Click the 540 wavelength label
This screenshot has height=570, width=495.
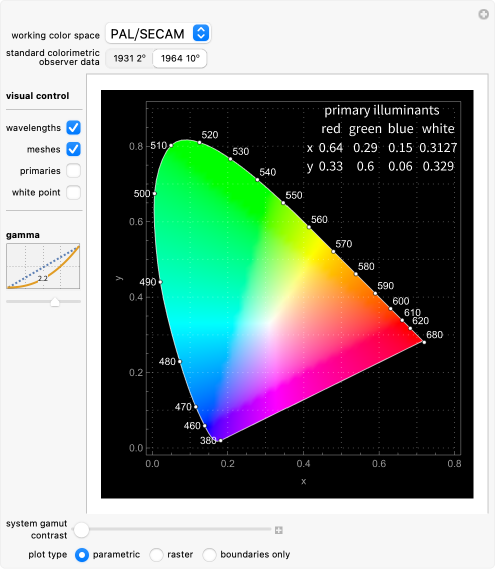pyautogui.click(x=267, y=172)
